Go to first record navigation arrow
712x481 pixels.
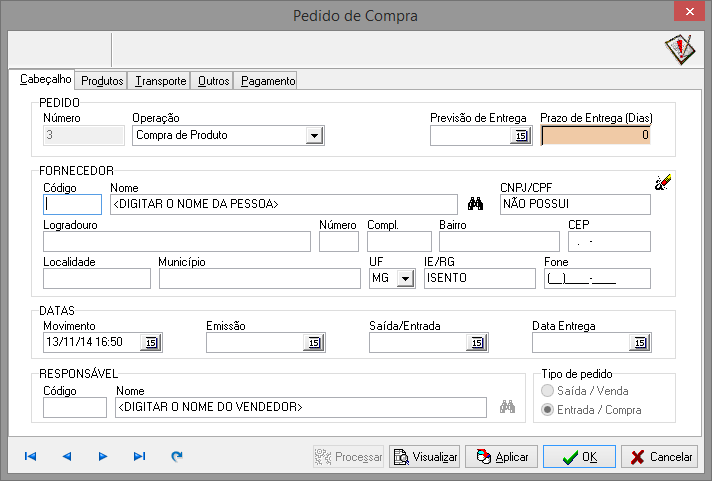pos(30,457)
